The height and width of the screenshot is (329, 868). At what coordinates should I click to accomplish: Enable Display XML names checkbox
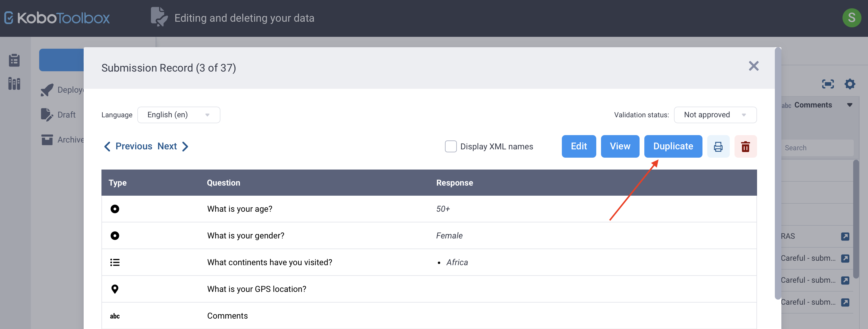point(451,146)
